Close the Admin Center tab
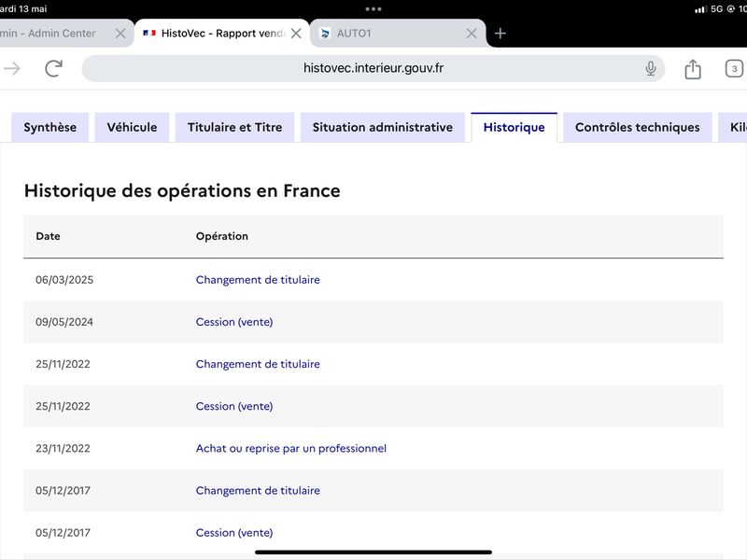The width and height of the screenshot is (747, 560). [120, 34]
